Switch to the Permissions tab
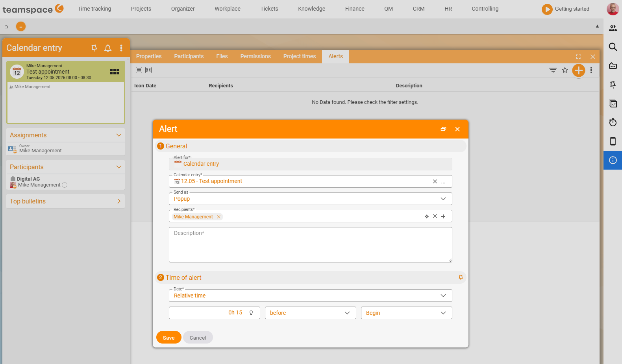The width and height of the screenshot is (622, 364). coord(255,56)
